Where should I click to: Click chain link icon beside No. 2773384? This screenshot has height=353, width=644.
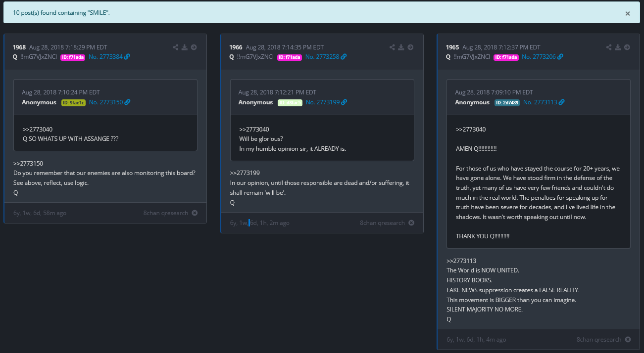(x=127, y=57)
